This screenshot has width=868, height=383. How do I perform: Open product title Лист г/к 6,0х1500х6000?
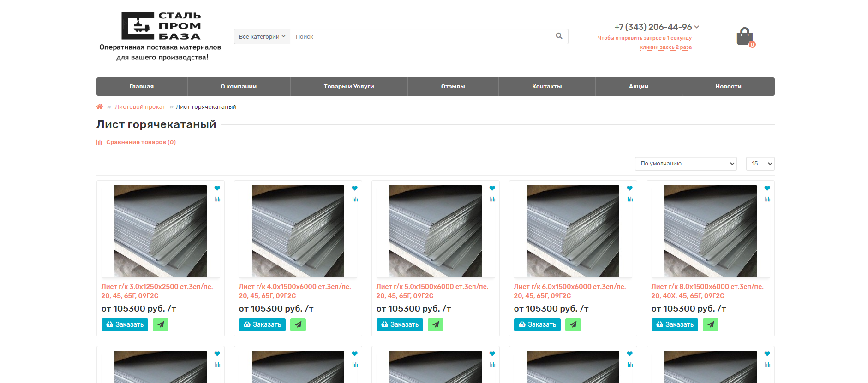click(570, 291)
